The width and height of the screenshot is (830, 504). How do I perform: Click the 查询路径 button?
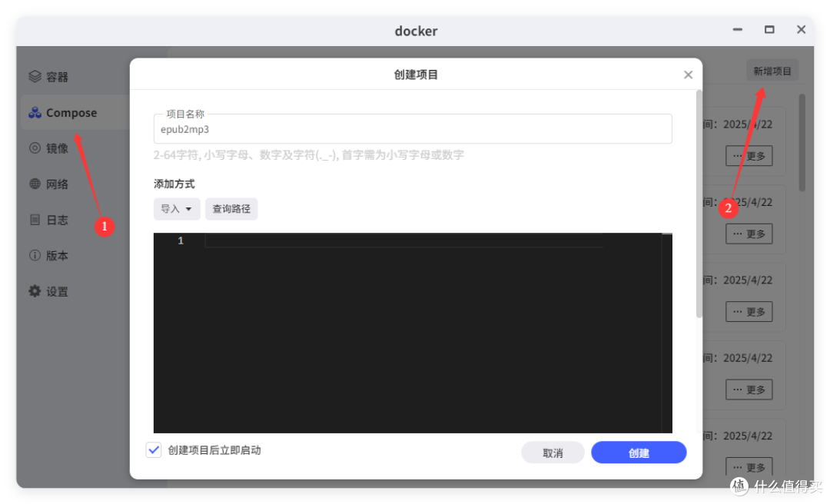pos(231,208)
